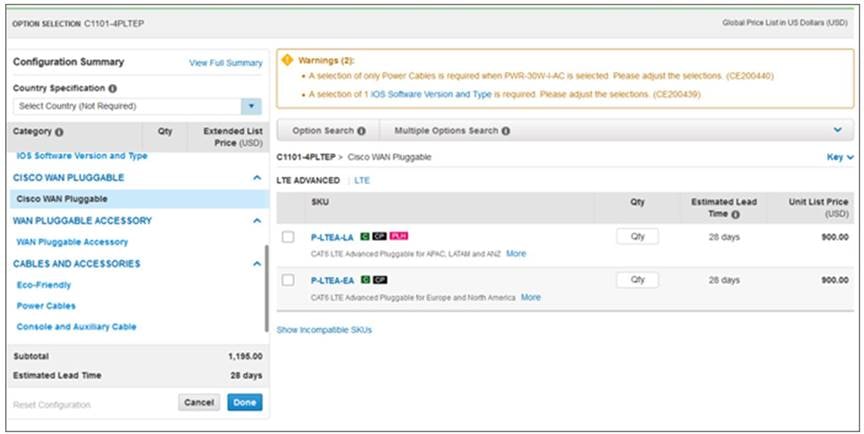Open IOS Software Version and Type category
This screenshot has width=864, height=434.
(x=82, y=156)
